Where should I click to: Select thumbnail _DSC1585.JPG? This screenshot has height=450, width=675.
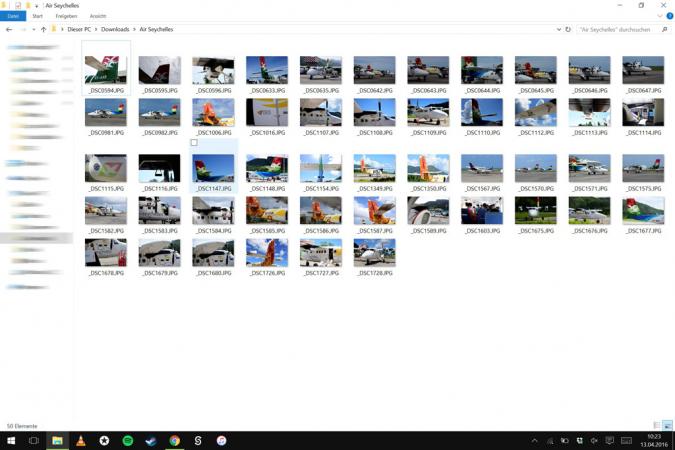[267, 210]
